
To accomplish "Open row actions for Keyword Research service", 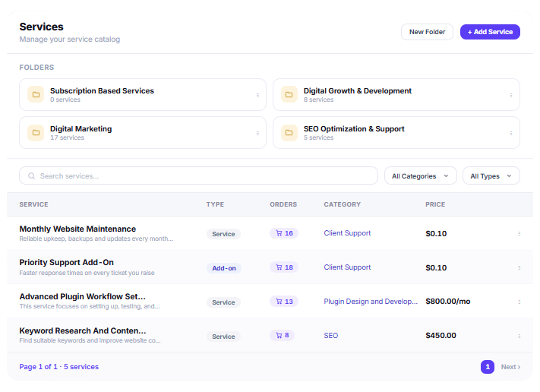I will (x=519, y=336).
